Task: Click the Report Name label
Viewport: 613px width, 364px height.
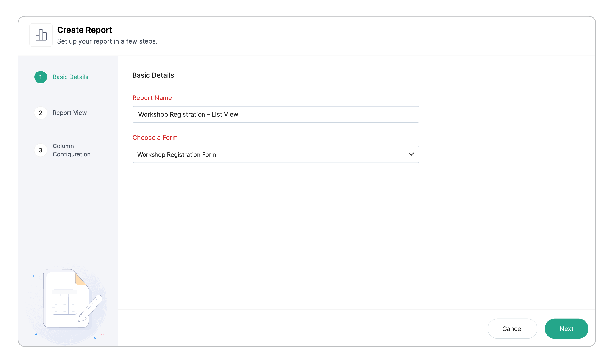Action: click(x=152, y=98)
